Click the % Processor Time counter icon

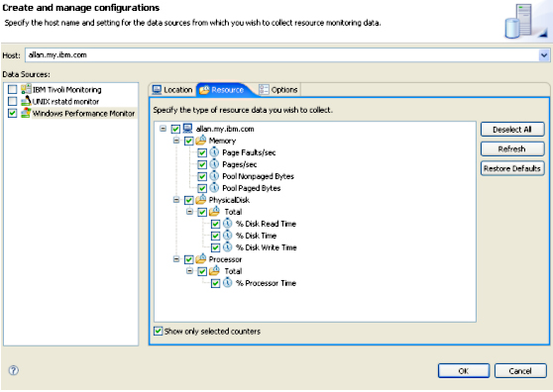(228, 283)
